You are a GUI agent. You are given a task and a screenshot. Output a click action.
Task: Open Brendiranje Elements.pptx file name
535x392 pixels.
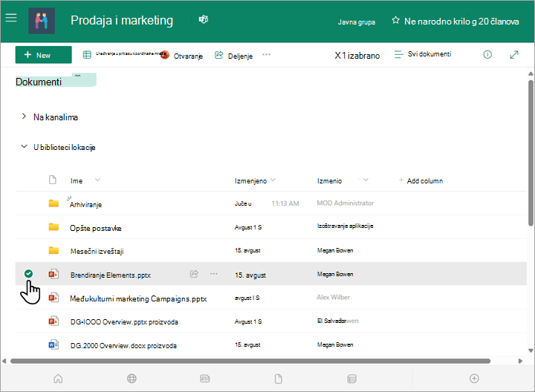coord(111,275)
